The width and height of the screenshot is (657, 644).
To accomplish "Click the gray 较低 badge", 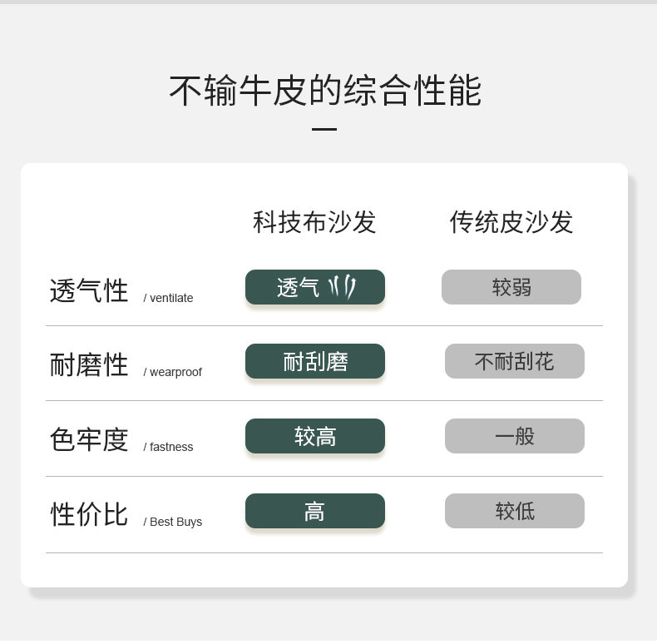I will tap(515, 511).
